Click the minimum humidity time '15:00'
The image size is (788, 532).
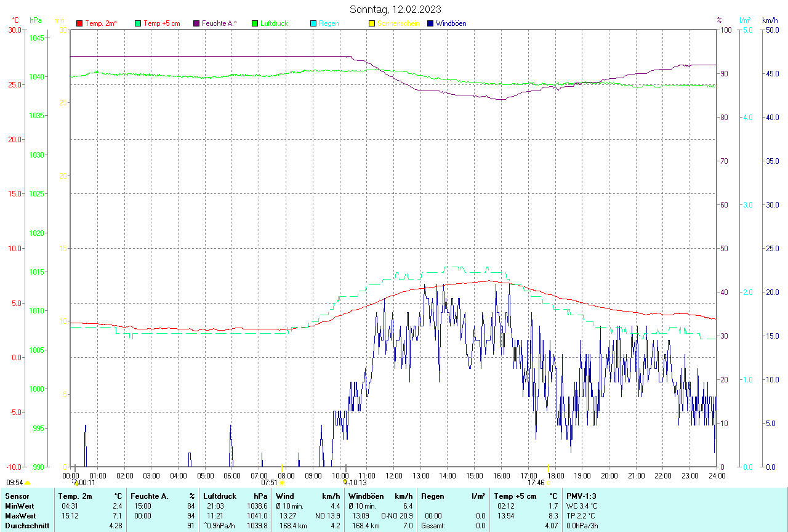143,506
